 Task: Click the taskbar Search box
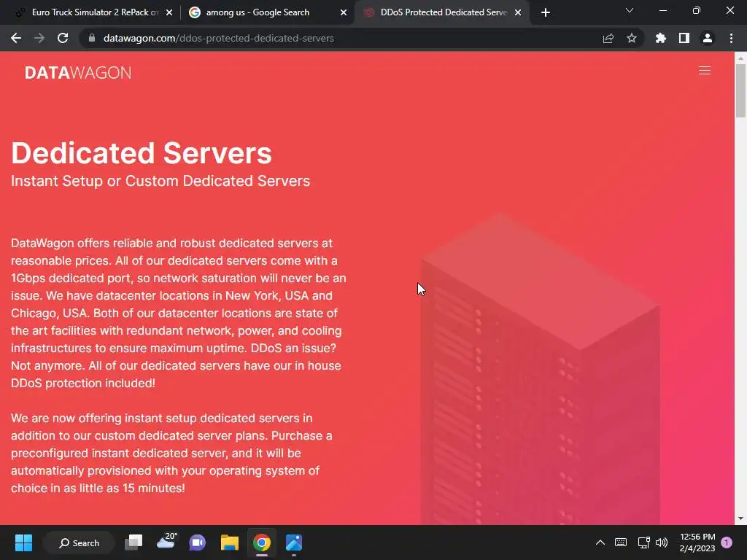pyautogui.click(x=79, y=542)
